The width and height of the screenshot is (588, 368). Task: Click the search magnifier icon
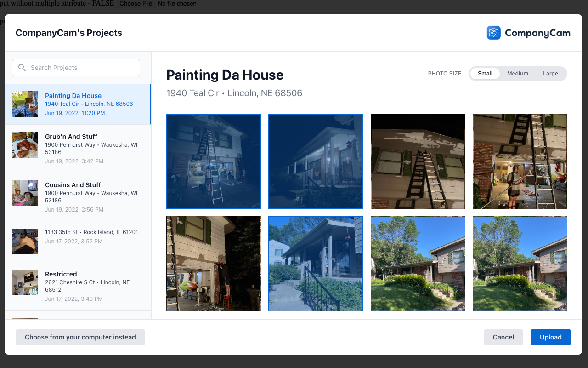click(x=22, y=67)
